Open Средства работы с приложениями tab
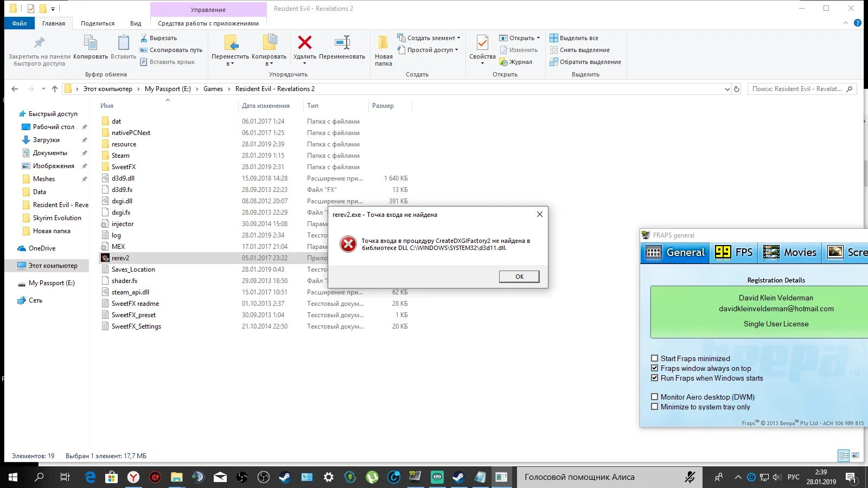 coord(208,23)
